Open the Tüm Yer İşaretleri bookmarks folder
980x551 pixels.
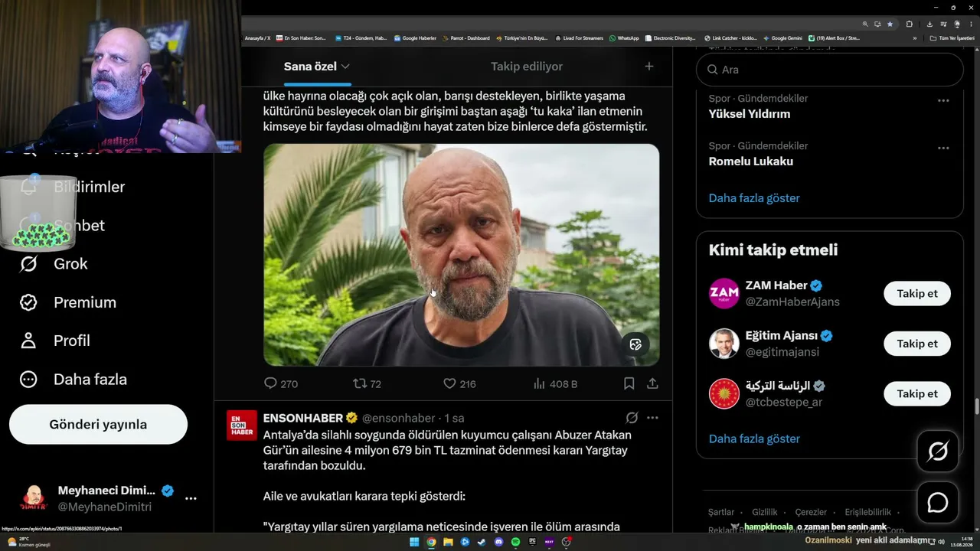coord(952,38)
